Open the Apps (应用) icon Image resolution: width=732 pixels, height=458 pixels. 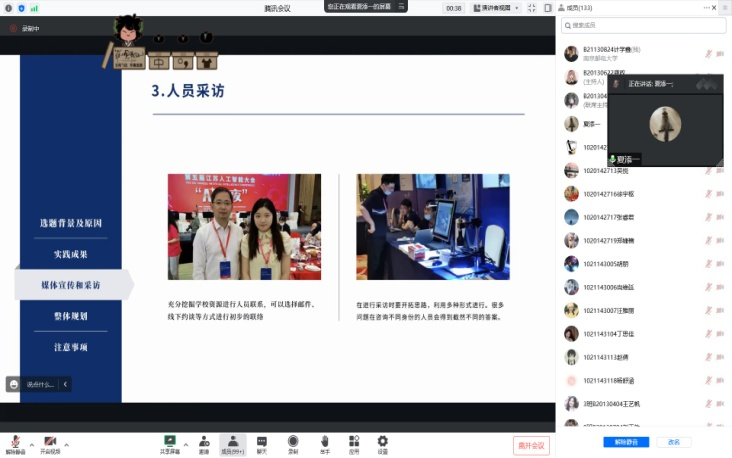[x=354, y=443]
